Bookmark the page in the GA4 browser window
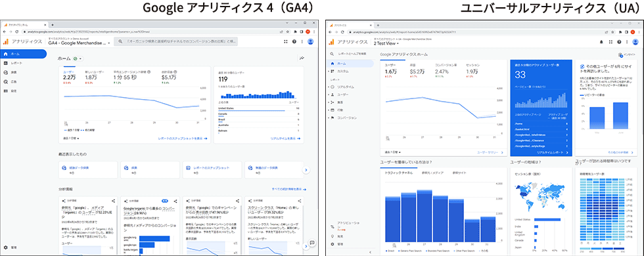Viewport: 644px width, 256px height. (288, 32)
